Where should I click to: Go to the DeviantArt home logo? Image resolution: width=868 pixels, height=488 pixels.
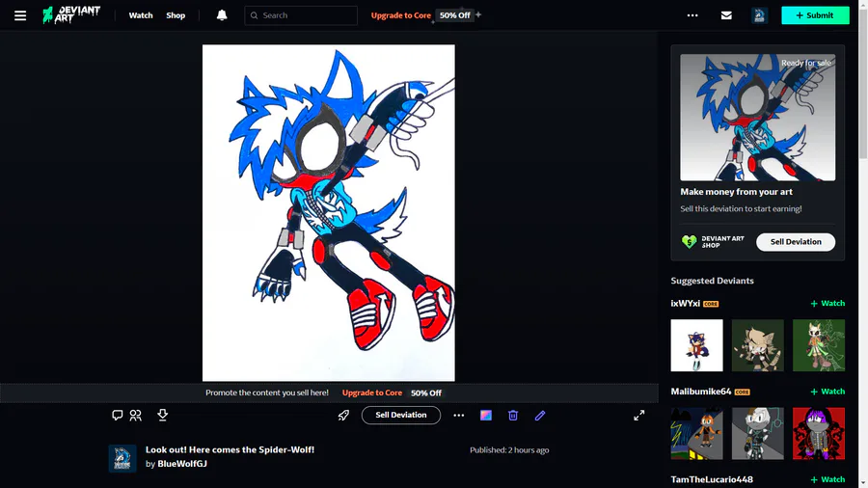[71, 14]
